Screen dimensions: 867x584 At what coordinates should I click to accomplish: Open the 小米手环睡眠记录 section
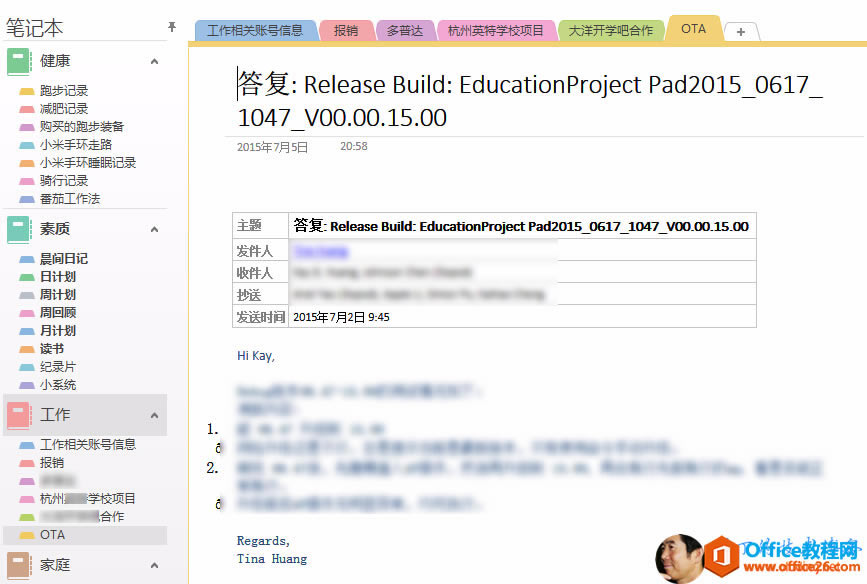88,163
